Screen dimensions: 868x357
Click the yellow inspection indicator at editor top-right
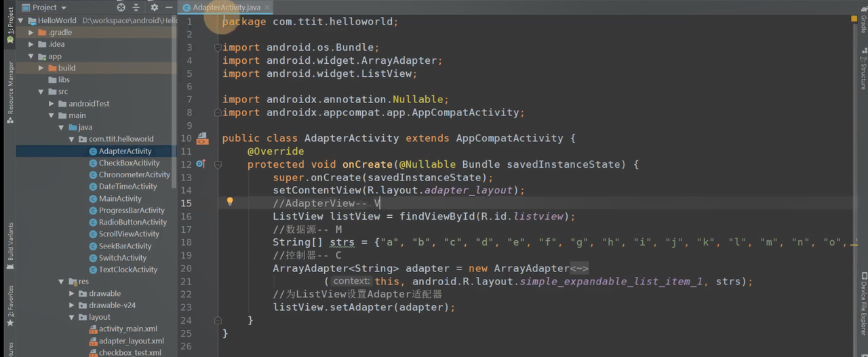(x=854, y=20)
